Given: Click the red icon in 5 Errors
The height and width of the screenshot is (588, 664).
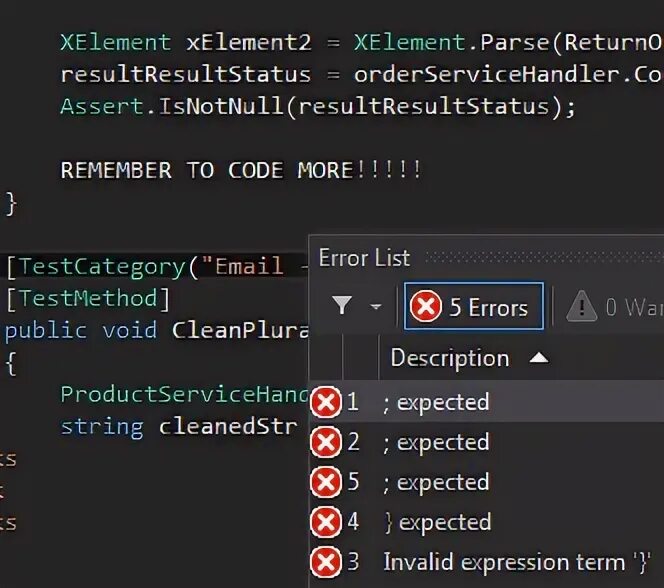Looking at the screenshot, I should click(x=425, y=306).
